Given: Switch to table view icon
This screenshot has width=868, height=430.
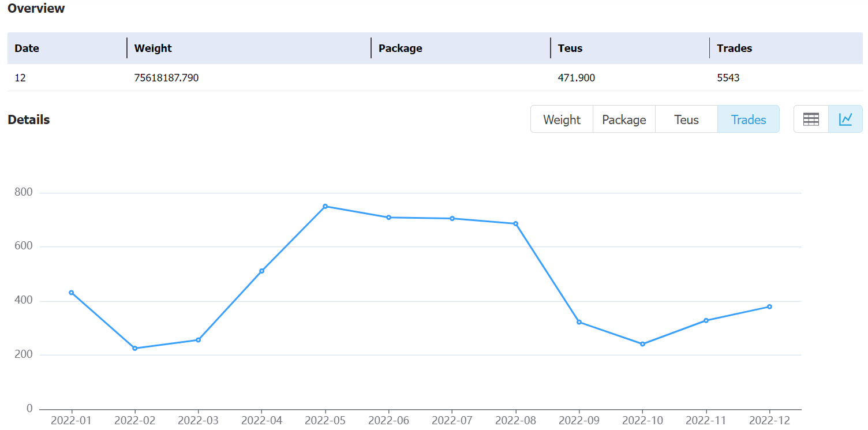Looking at the screenshot, I should pyautogui.click(x=811, y=119).
